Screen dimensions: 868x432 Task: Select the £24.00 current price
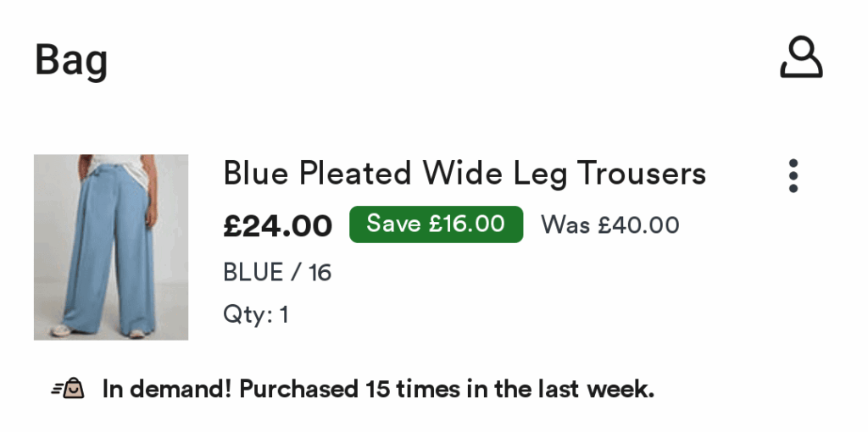[x=277, y=225]
